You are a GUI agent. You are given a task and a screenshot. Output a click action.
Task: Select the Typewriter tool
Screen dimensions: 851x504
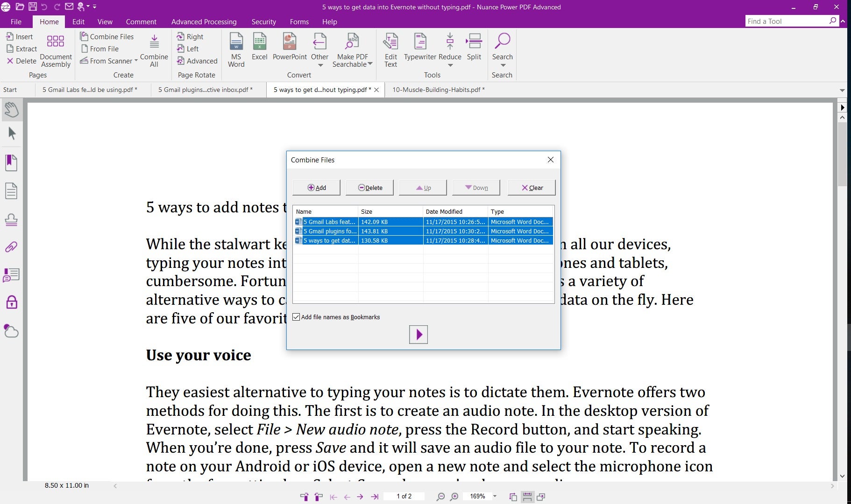420,47
